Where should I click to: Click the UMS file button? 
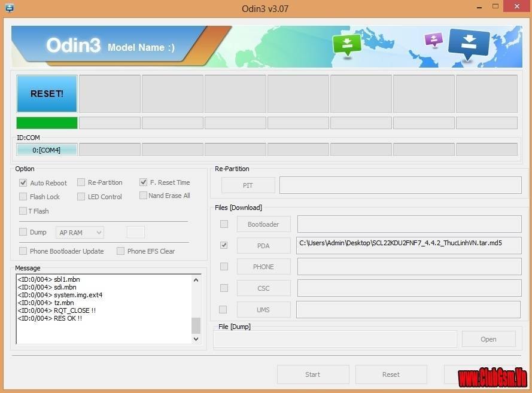[264, 310]
